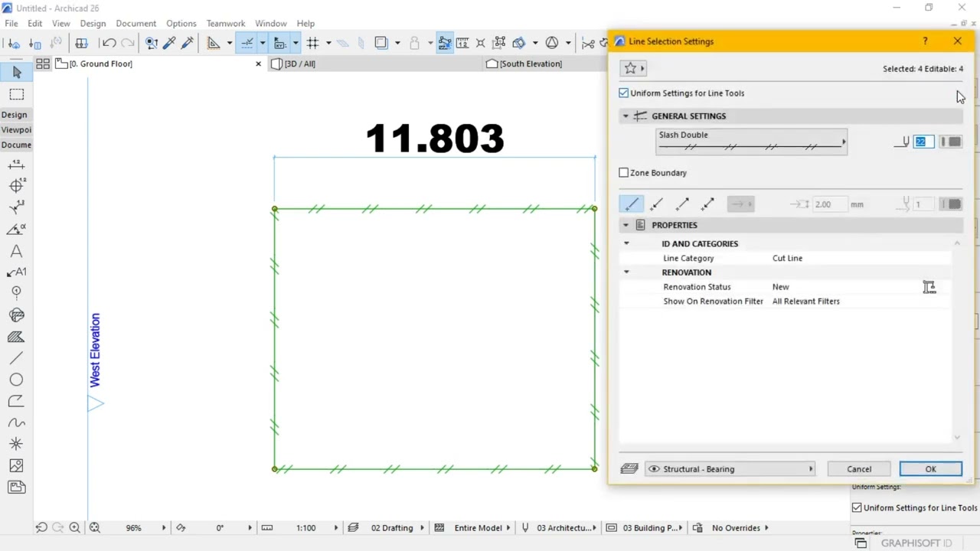Image resolution: width=980 pixels, height=551 pixels.
Task: Select the Angle Dimension tool
Action: pos(16,229)
